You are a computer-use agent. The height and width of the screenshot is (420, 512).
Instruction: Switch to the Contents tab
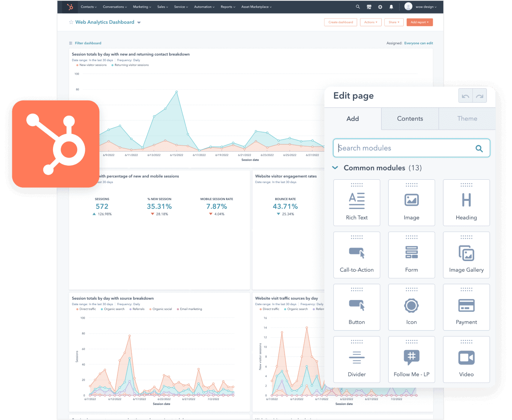pyautogui.click(x=410, y=119)
